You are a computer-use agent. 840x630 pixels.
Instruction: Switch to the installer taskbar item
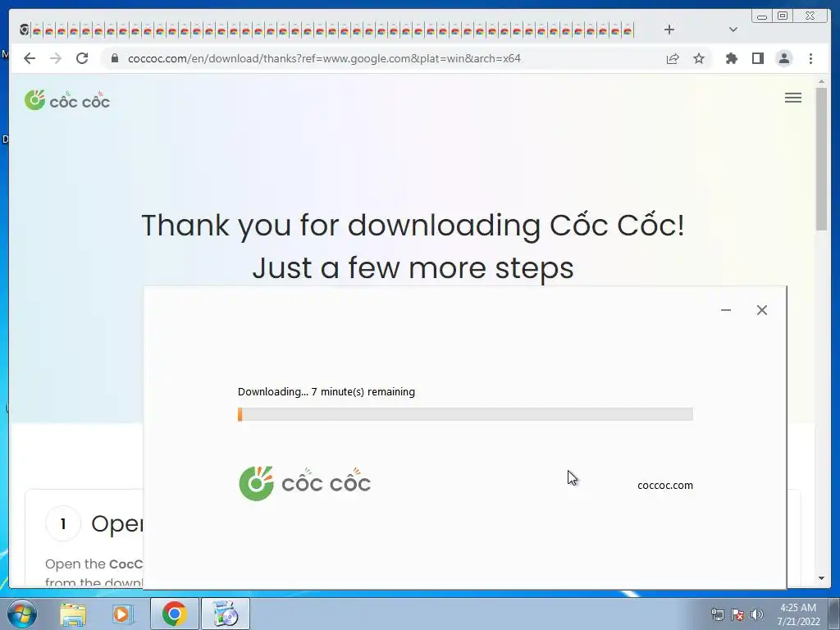tap(226, 614)
